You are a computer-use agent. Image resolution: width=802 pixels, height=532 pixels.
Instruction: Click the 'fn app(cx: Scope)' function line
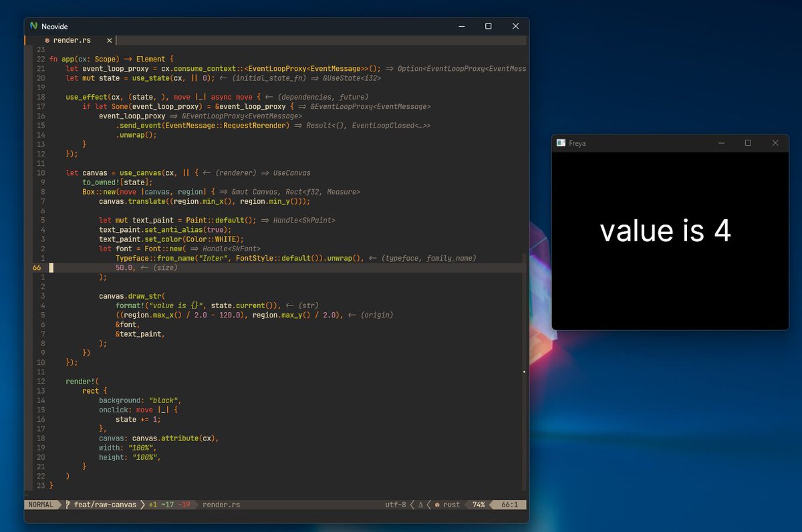[x=112, y=59]
